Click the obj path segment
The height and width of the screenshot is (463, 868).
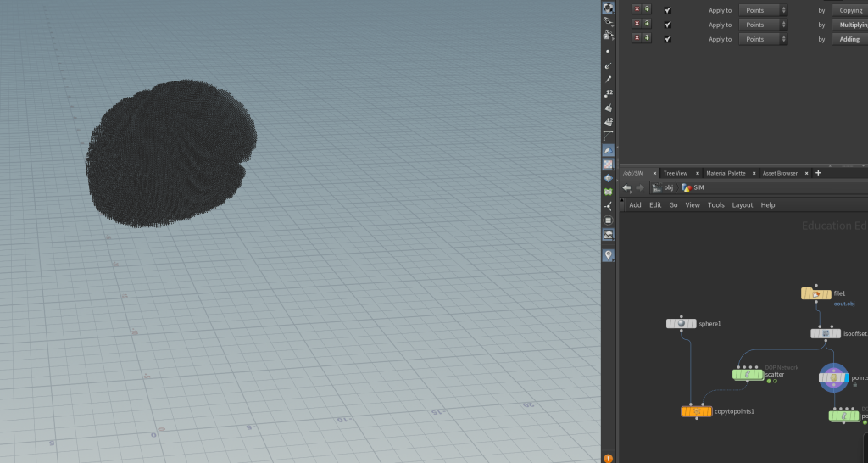[x=668, y=188]
